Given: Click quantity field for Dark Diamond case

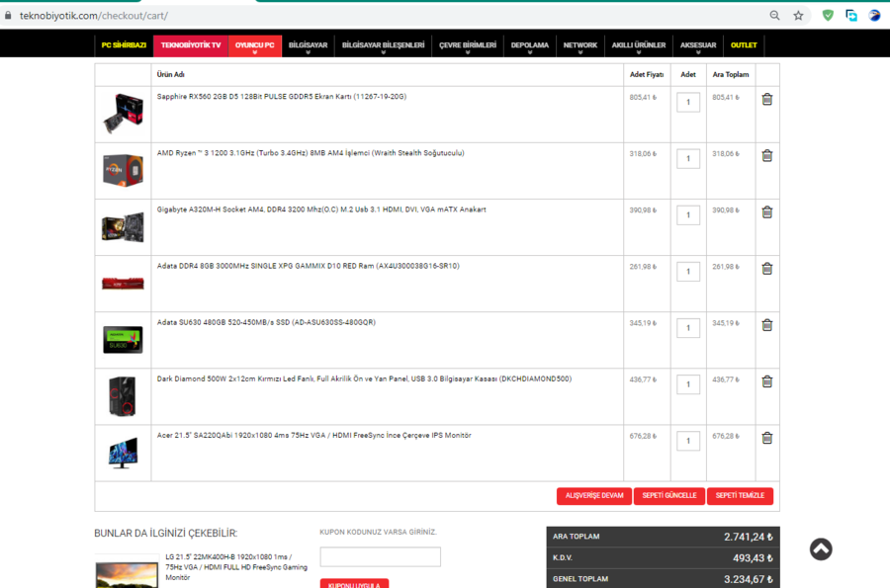Looking at the screenshot, I should coord(688,384).
